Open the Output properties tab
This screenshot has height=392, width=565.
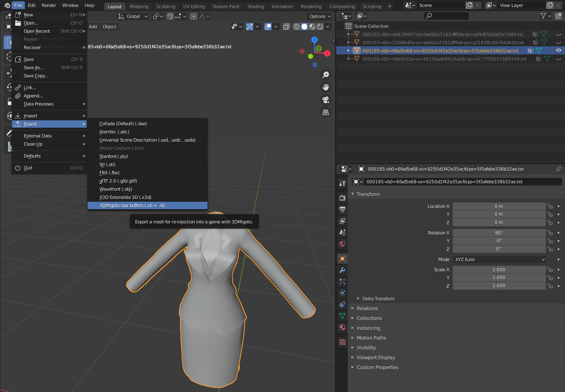point(342,210)
